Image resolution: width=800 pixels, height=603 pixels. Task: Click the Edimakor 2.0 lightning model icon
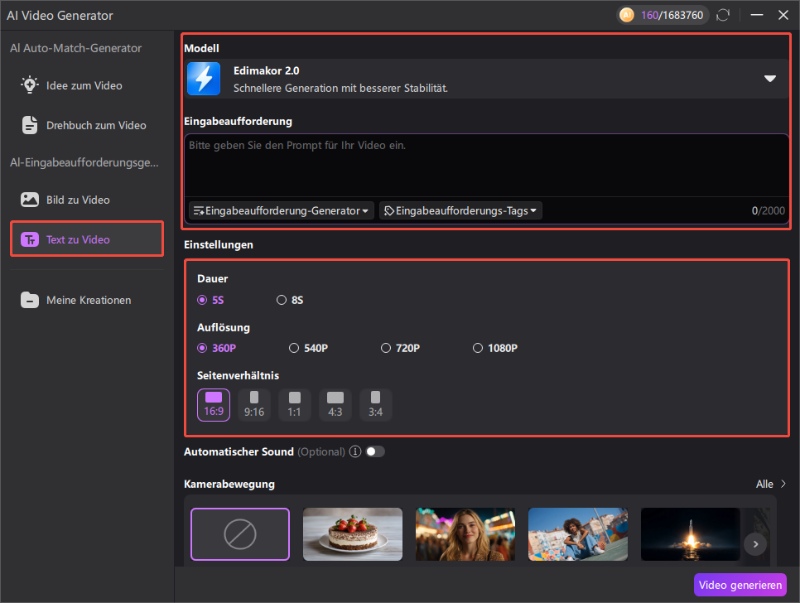pos(204,78)
